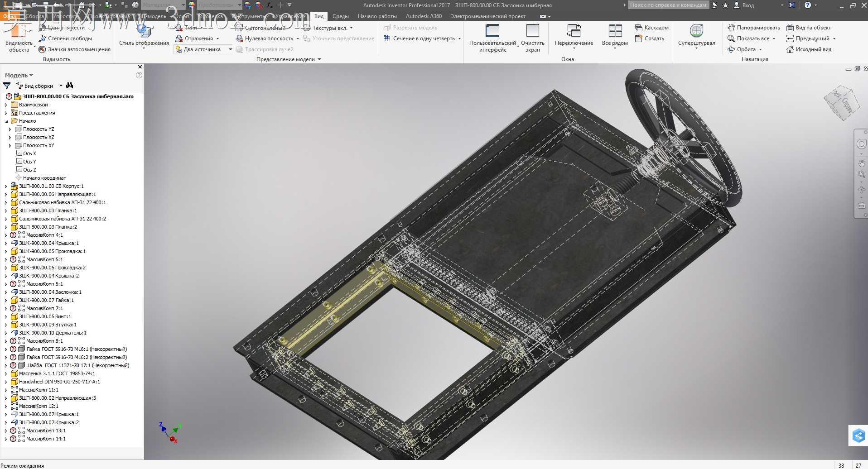
Task: Click the steering wheel icon on the viewport navigation bar
Action: 861,144
